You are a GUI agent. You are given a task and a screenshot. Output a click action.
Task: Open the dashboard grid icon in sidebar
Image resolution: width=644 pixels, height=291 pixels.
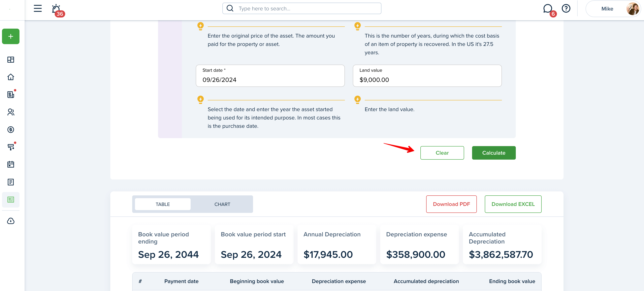11,59
